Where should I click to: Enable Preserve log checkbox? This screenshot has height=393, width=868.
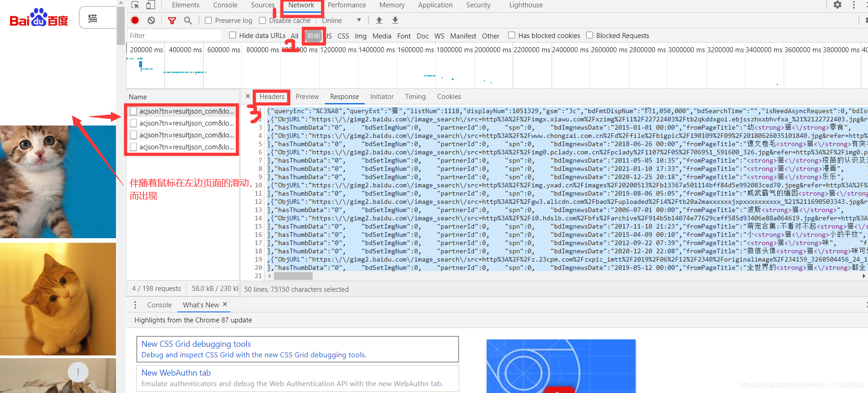208,20
